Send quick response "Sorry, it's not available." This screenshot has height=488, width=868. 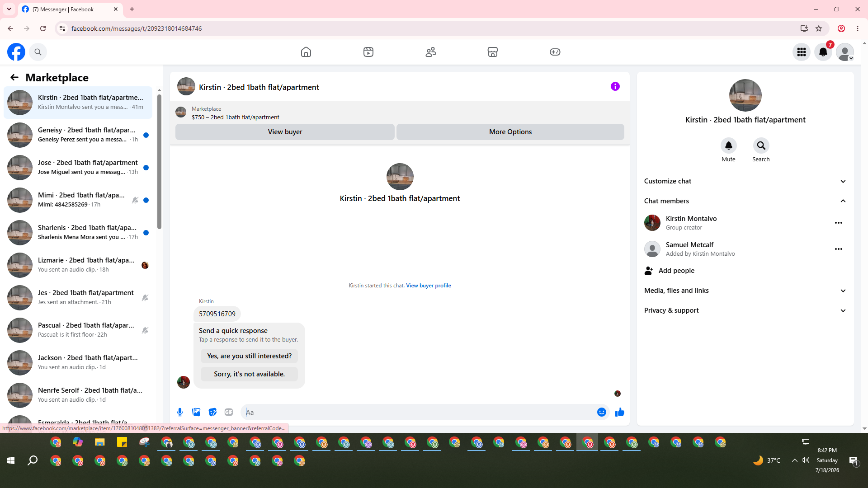(x=250, y=374)
